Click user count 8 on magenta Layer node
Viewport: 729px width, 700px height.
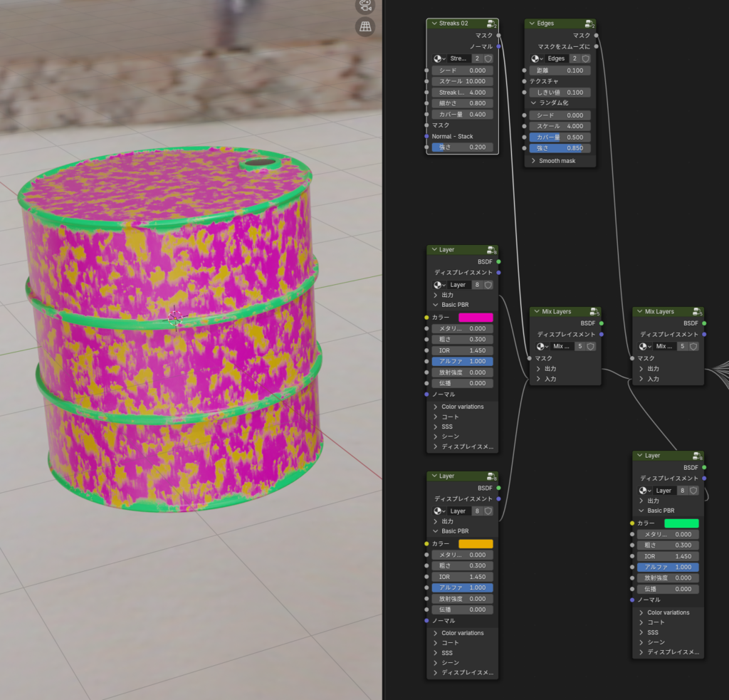pyautogui.click(x=477, y=285)
